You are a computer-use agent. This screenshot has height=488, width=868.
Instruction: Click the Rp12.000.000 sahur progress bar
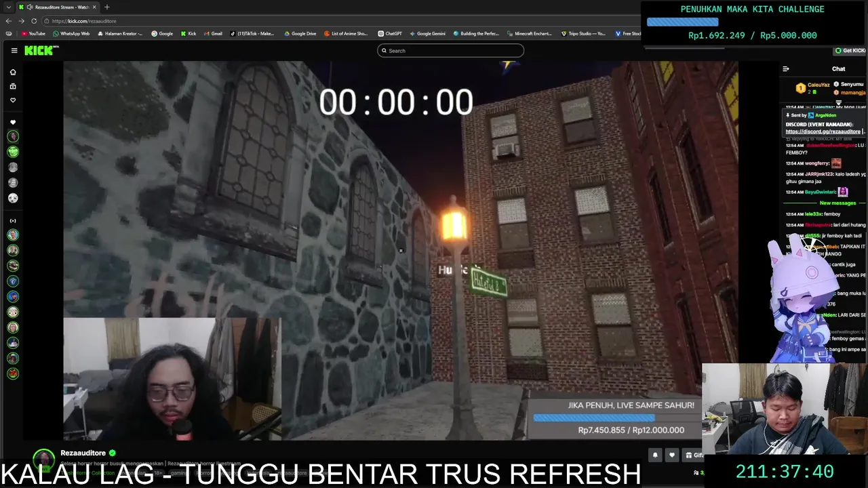pos(594,418)
